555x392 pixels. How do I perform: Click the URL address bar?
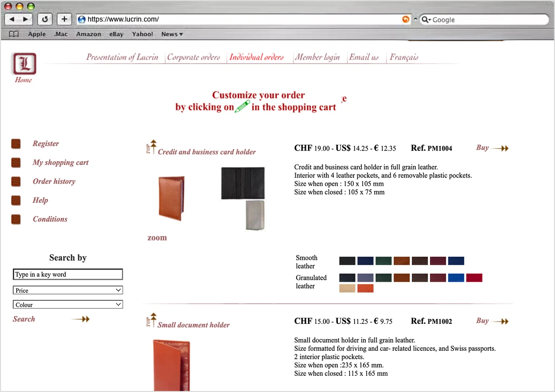[x=244, y=19]
